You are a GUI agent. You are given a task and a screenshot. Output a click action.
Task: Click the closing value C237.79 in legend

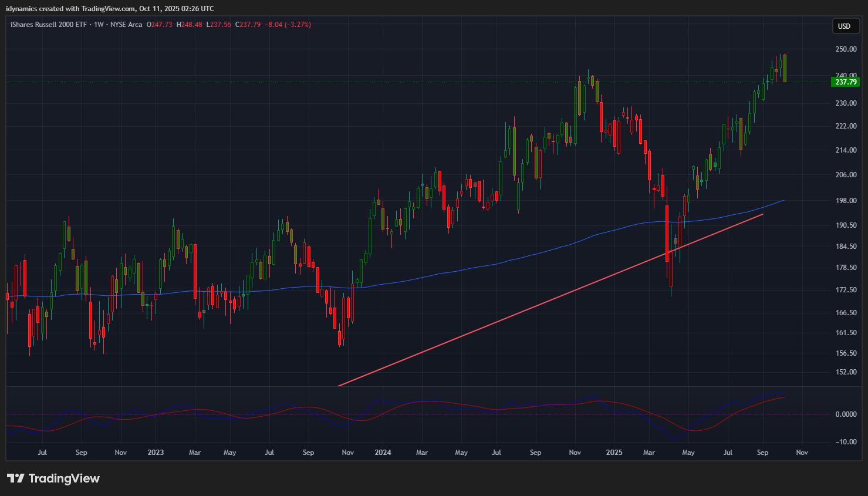click(x=248, y=25)
